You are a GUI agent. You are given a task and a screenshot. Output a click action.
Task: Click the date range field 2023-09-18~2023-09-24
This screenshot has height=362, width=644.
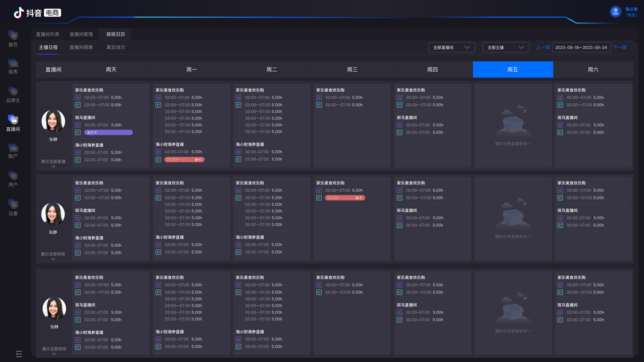(x=581, y=47)
